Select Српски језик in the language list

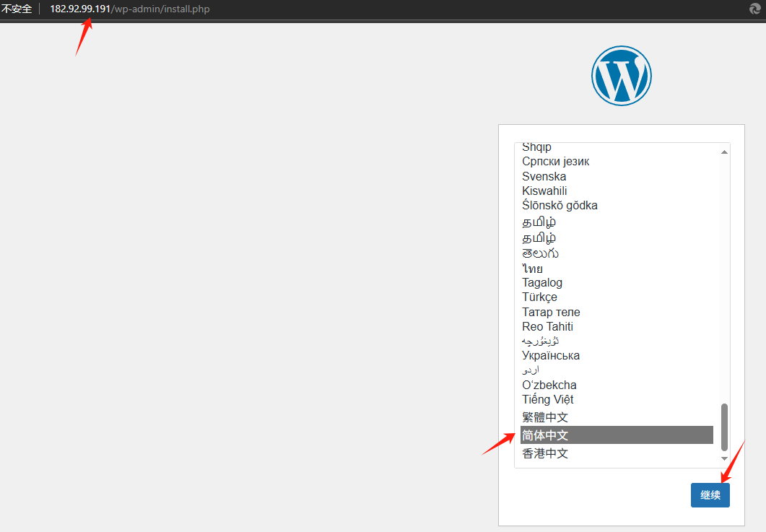pos(617,161)
